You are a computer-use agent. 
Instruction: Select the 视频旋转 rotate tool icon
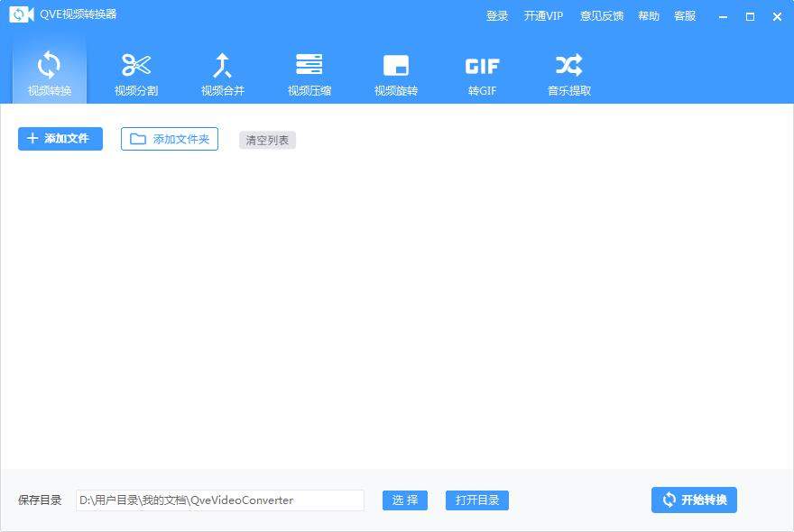click(396, 65)
